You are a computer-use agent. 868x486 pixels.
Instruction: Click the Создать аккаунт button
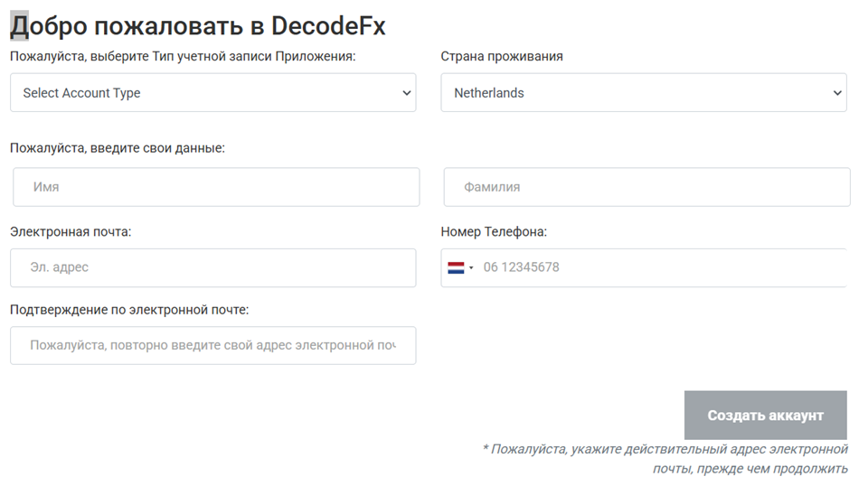pyautogui.click(x=765, y=416)
